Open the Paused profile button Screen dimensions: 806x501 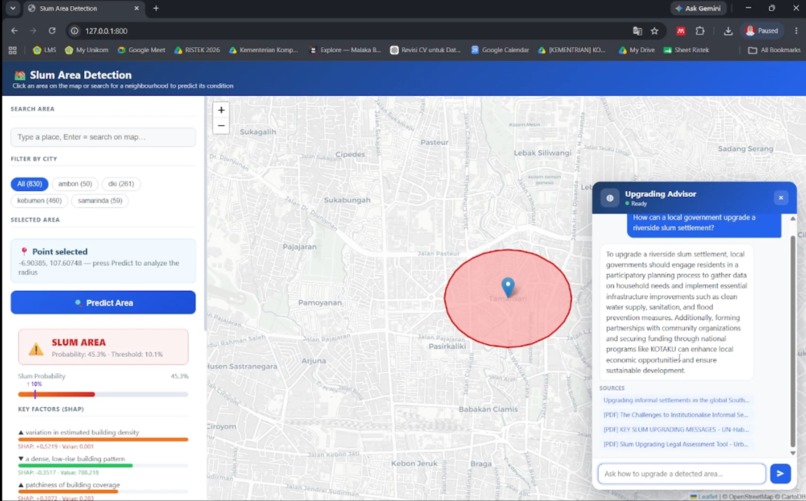762,31
